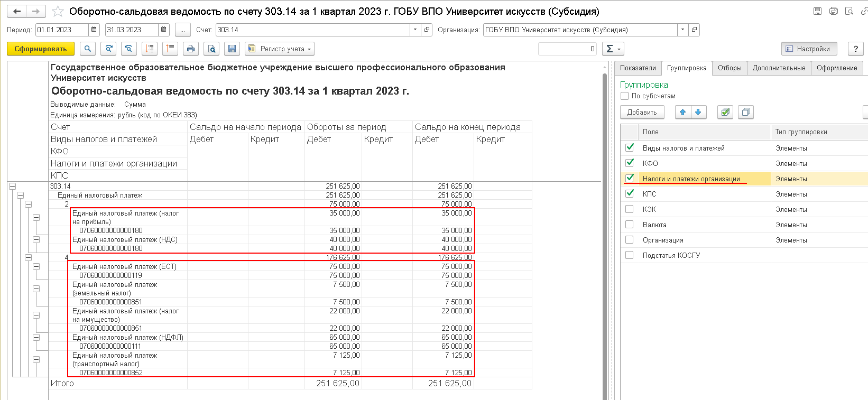Viewport: 868px width, 400px height.
Task: Open period selection ellipsis button
Action: click(182, 30)
